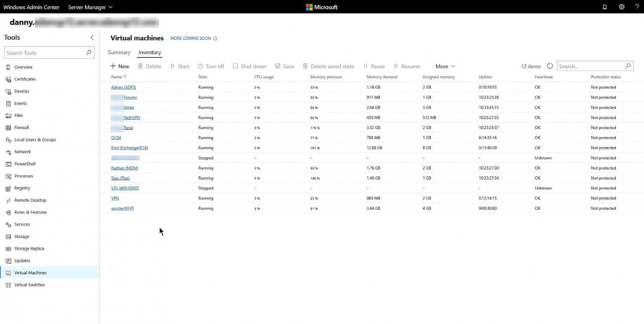Open the xprotectNVR virtual machine
Screen dimensions: 644x324
pos(122,208)
